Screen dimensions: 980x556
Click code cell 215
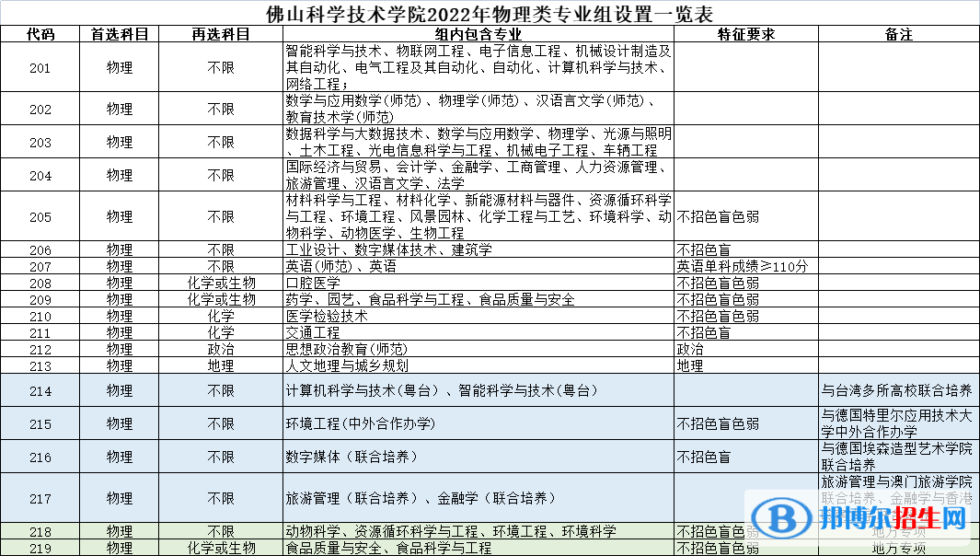pyautogui.click(x=40, y=424)
